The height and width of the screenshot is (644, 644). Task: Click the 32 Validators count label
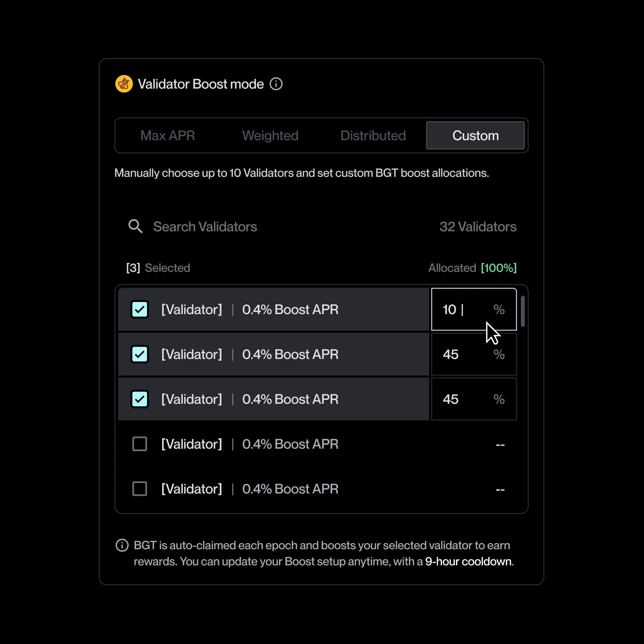click(478, 226)
